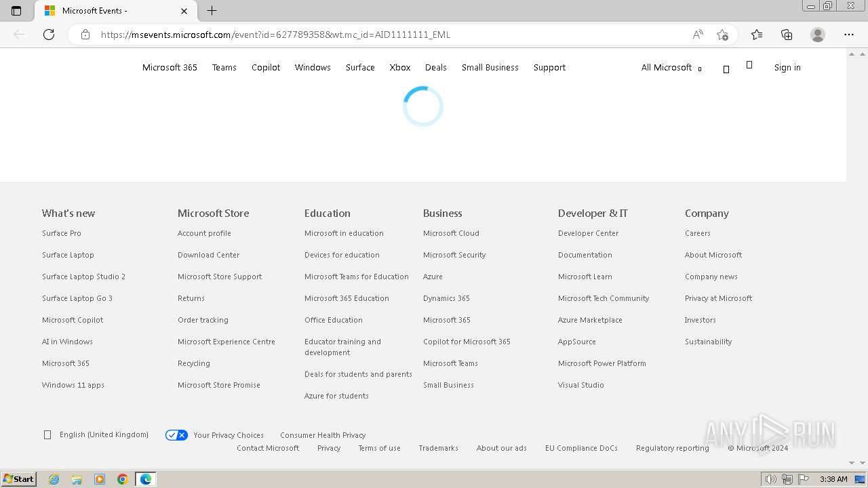Image resolution: width=868 pixels, height=488 pixels.
Task: Open Edge Settings and more ellipsis menu
Action: (x=849, y=35)
